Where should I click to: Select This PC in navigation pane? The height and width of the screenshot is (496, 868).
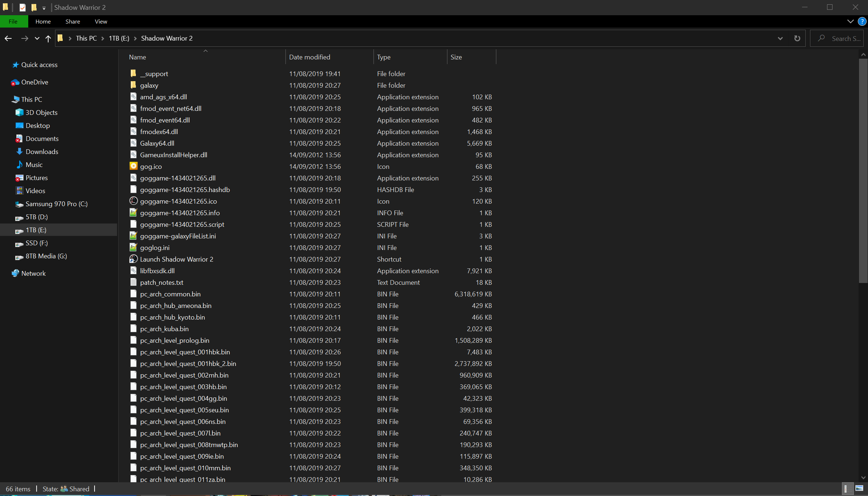(x=32, y=100)
